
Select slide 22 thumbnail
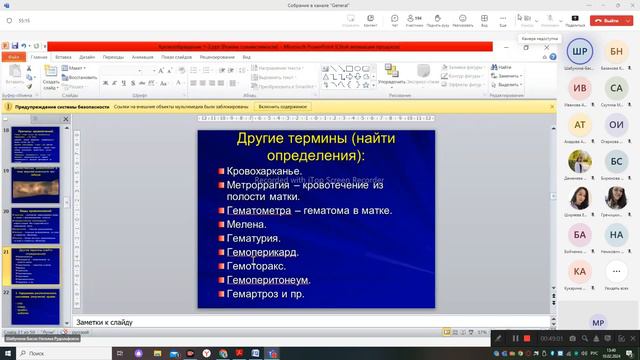[x=36, y=307]
